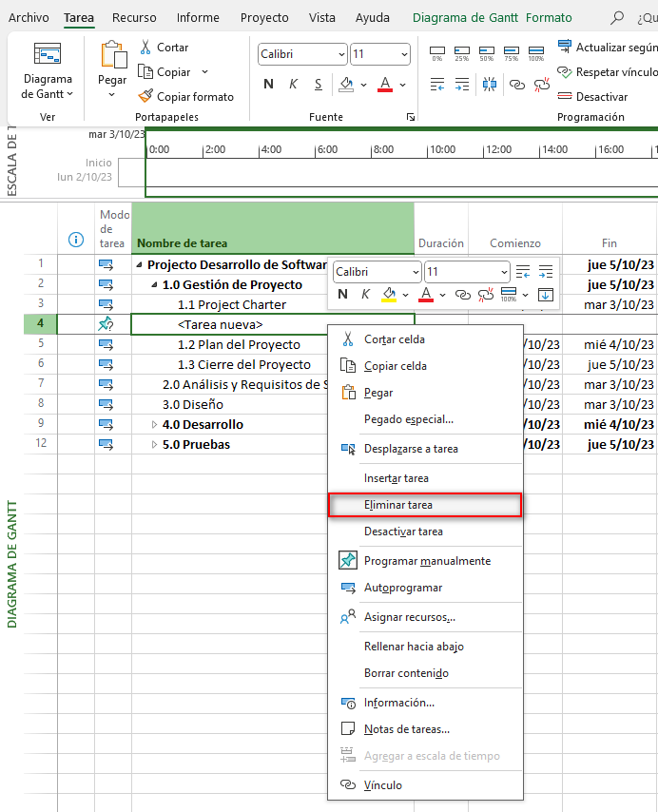This screenshot has height=812, width=658.
Task: Toggle bold (N) in the ribbon Fuente group
Action: [268, 84]
